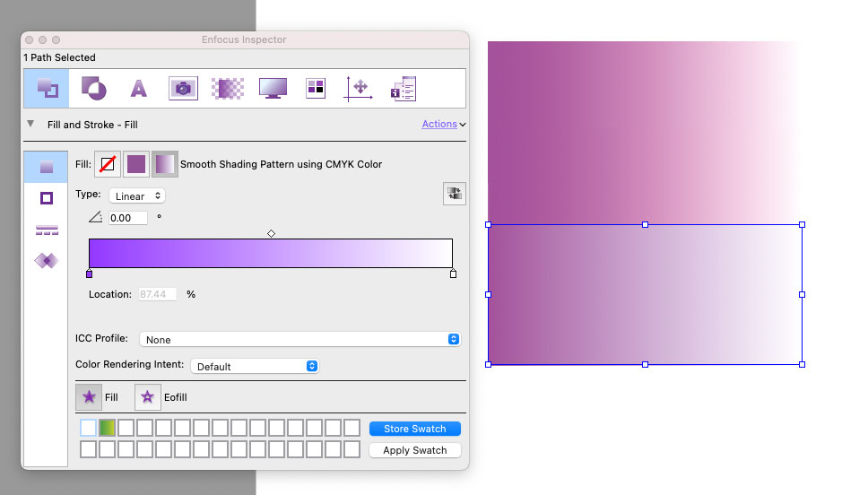Set fill to none with red slash

point(108,164)
